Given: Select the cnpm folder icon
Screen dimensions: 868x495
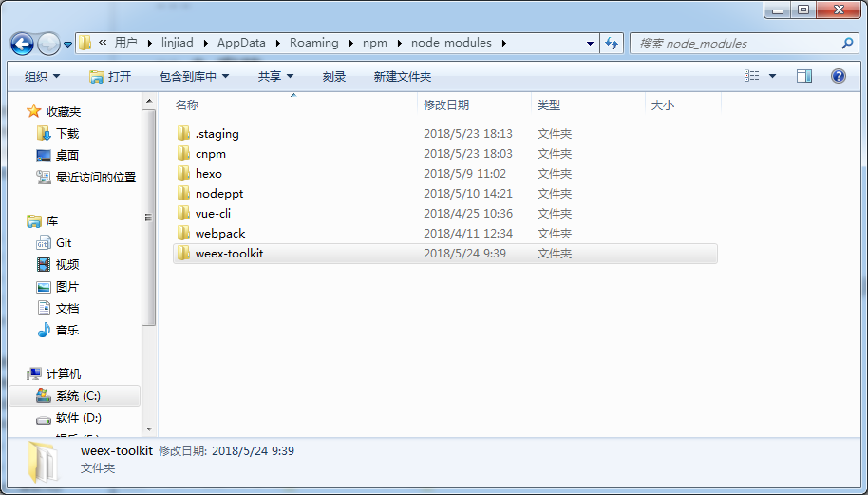Looking at the screenshot, I should (184, 153).
